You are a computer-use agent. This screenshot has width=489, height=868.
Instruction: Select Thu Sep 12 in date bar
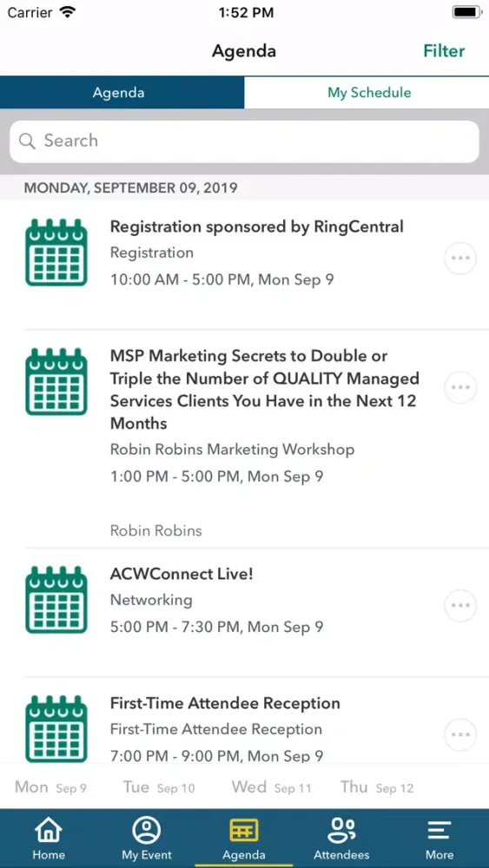coord(377,786)
